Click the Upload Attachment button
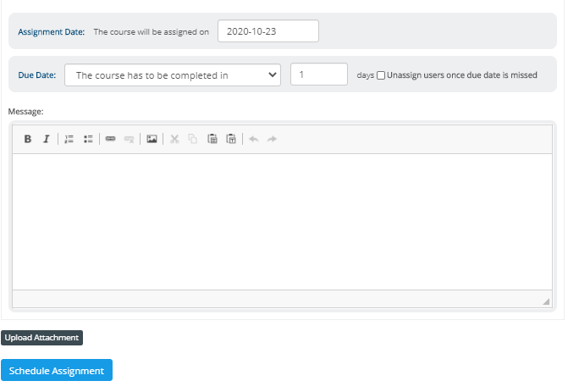Viewport: 568px width, 392px height. point(41,338)
